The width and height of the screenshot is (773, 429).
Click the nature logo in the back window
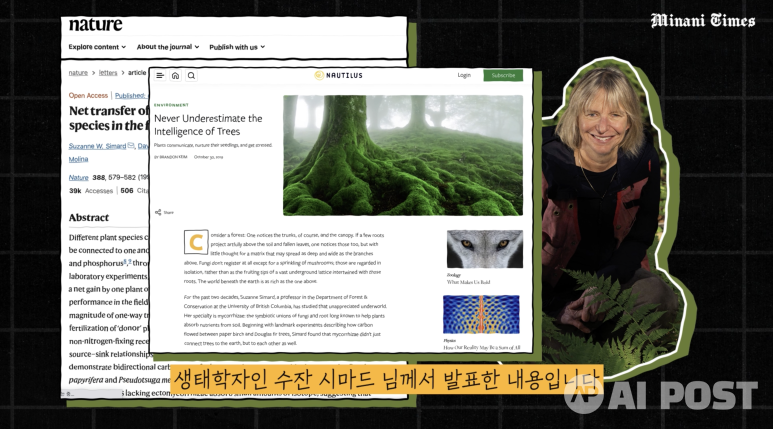[96, 24]
